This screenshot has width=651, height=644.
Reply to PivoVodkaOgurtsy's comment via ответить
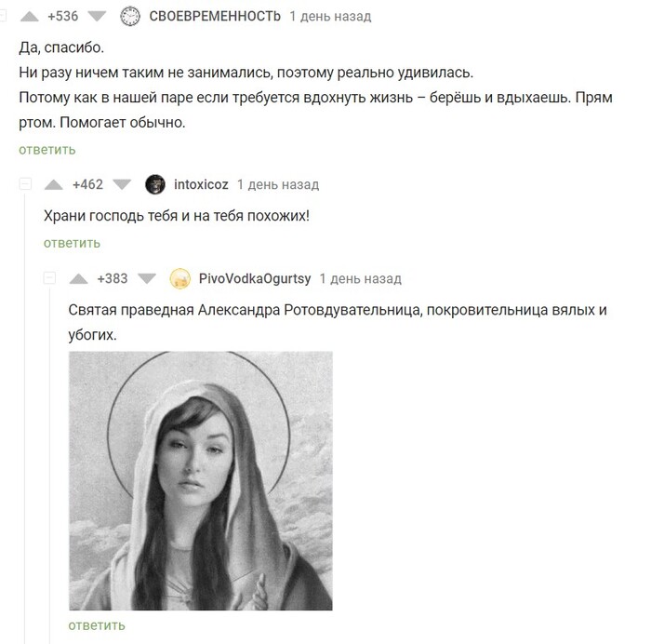pyautogui.click(x=97, y=625)
